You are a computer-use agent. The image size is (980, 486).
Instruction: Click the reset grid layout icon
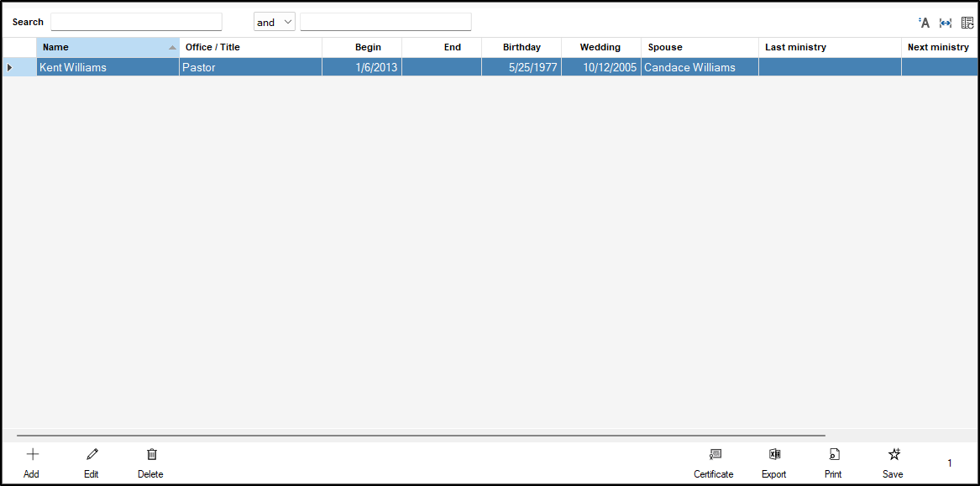tap(967, 23)
